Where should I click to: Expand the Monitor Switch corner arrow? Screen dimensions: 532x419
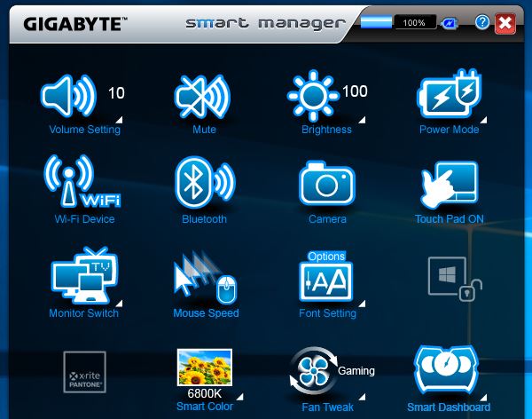119,303
